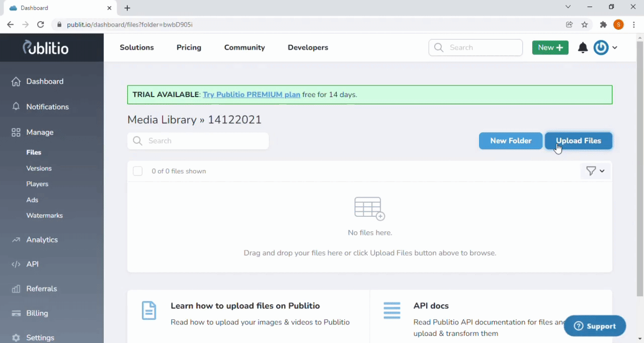Open the API section in sidebar

32,264
